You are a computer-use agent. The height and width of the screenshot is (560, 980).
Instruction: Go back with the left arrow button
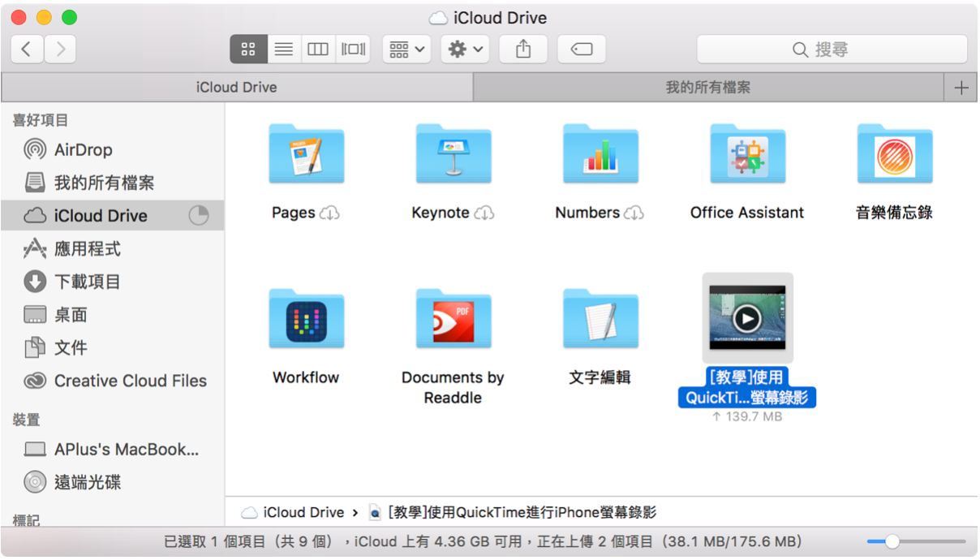27,50
